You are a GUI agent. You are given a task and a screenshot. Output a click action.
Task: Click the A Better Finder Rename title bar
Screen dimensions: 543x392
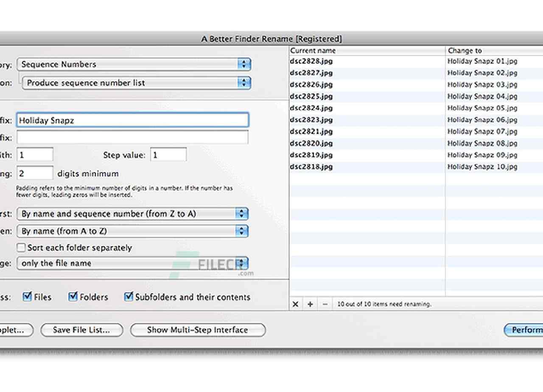coord(271,39)
